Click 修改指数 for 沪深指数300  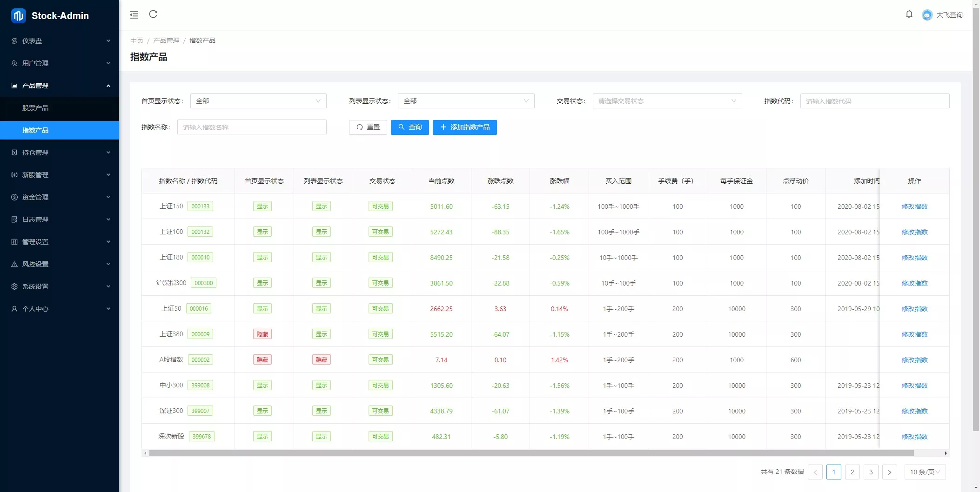[x=914, y=283]
